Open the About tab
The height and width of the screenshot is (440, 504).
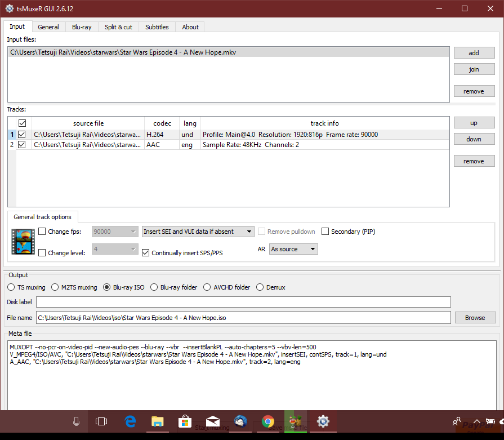pos(190,27)
